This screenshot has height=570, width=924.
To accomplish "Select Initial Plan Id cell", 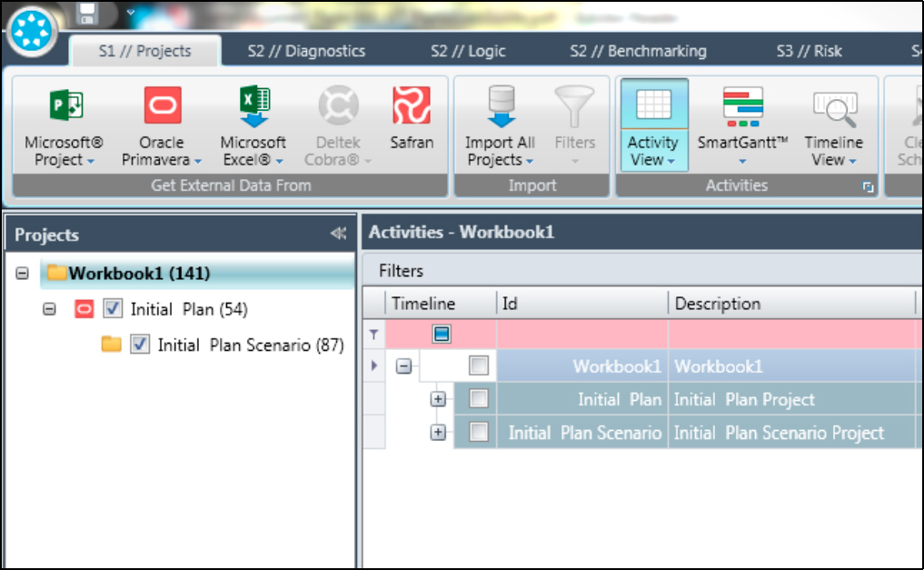I will [582, 399].
